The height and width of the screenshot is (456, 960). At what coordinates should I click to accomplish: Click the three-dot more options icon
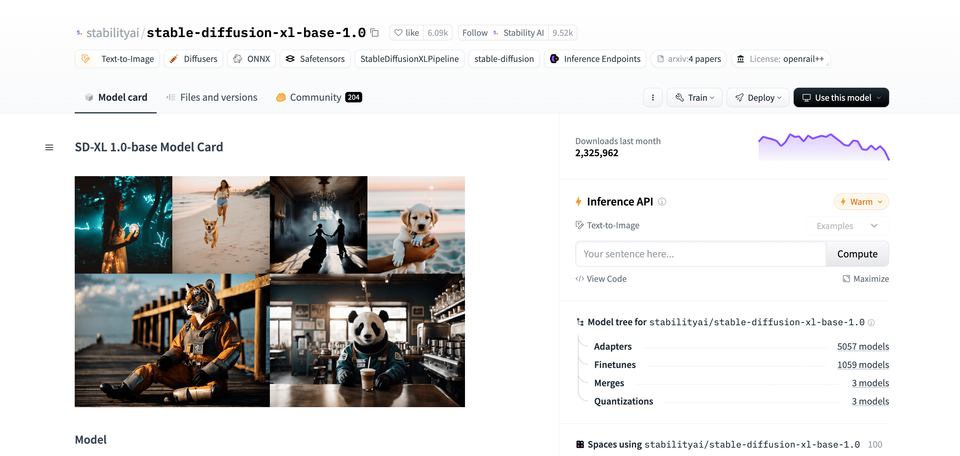[652, 98]
